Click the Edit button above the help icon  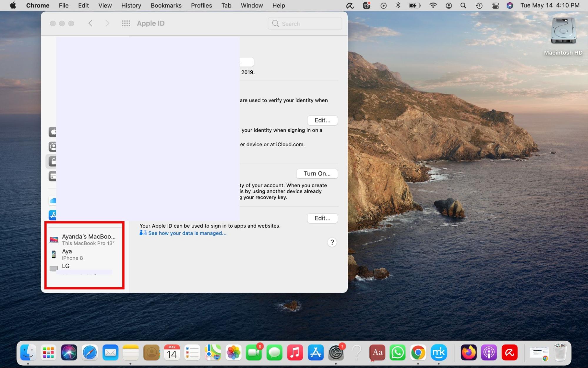[x=322, y=218]
